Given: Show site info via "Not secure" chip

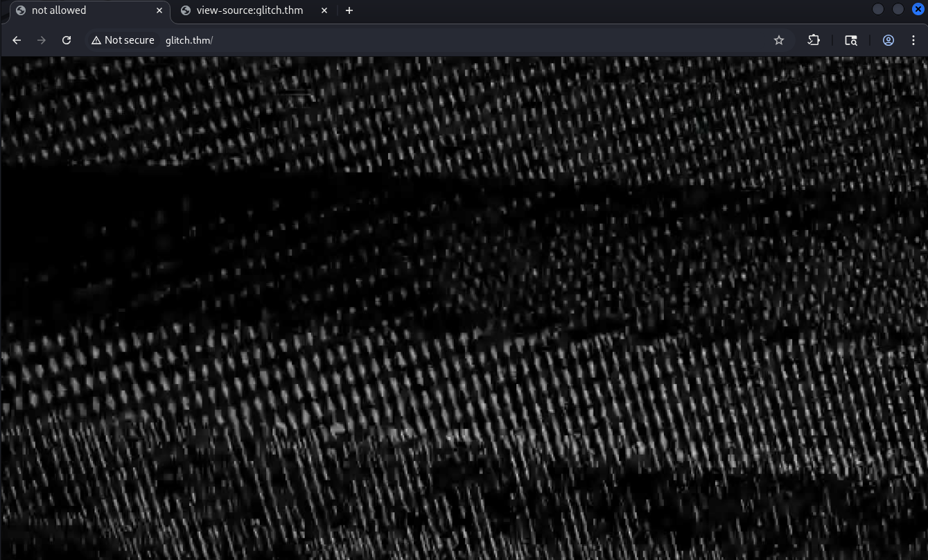Looking at the screenshot, I should pos(123,40).
